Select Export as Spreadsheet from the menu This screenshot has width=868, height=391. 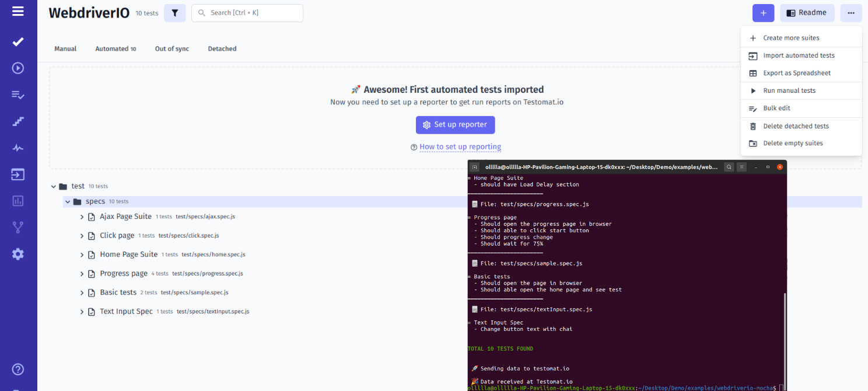(796, 72)
